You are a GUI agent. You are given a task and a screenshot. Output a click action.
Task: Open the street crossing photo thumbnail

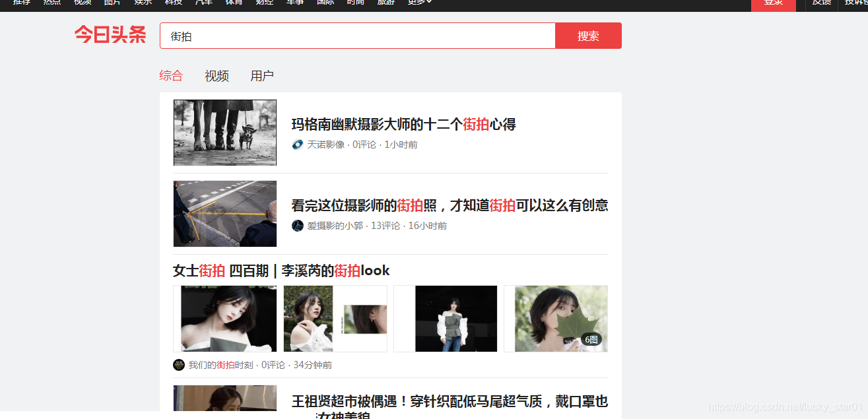(x=225, y=214)
